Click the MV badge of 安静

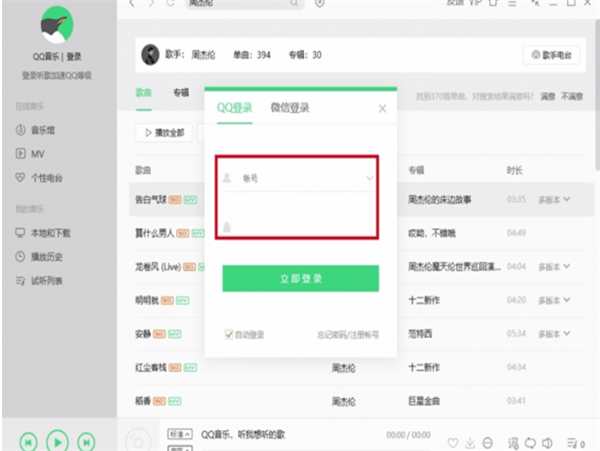pos(175,334)
